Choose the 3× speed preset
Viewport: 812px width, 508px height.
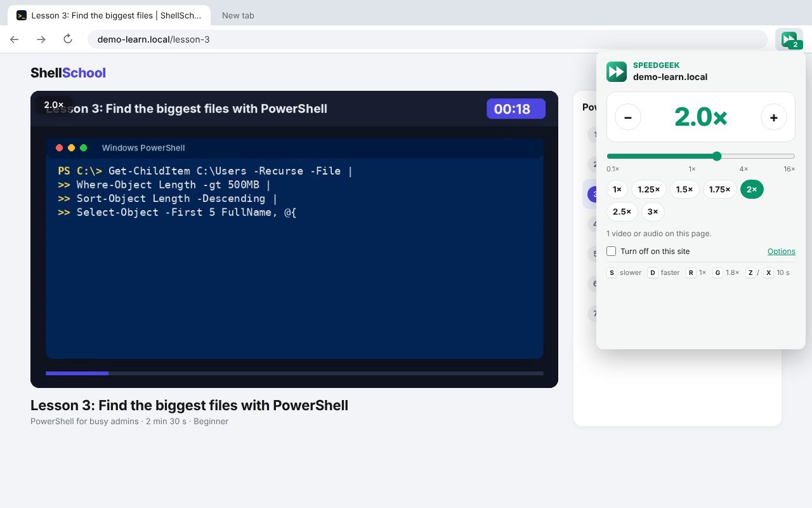click(653, 211)
